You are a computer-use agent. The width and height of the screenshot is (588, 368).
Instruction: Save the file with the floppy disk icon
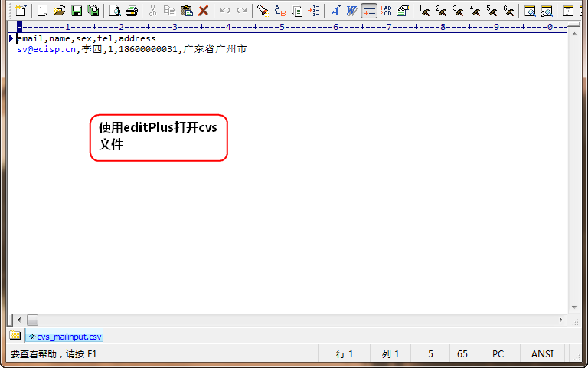(x=76, y=11)
